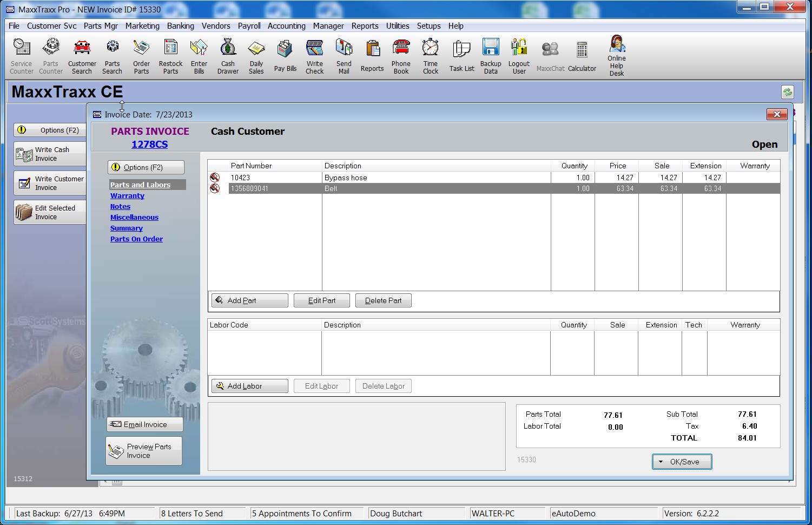Open the Online Help Desk
Screen dimensions: 812x525
[x=617, y=56]
